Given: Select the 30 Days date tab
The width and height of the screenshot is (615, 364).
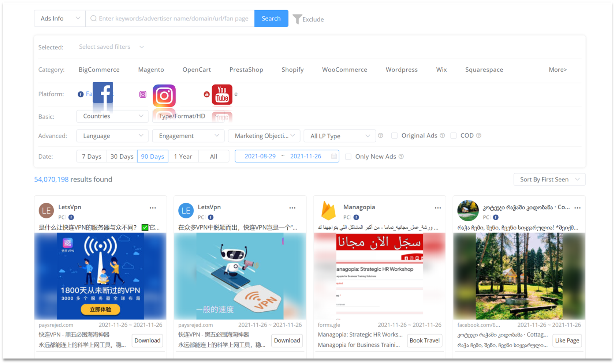Looking at the screenshot, I should click(122, 156).
